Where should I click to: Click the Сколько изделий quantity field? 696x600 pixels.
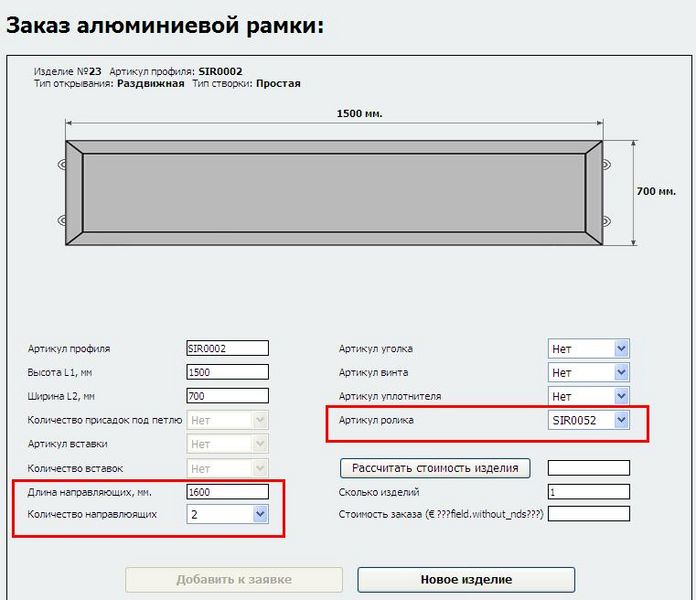589,492
